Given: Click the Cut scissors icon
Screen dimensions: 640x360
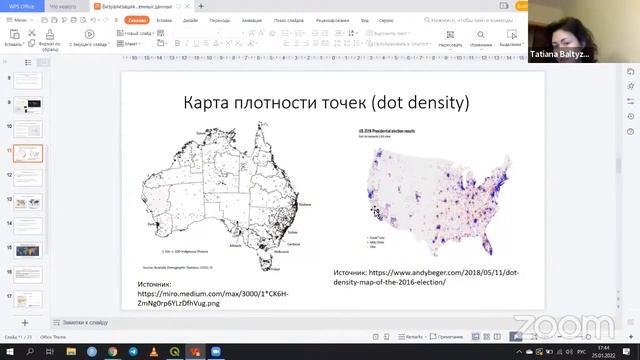Looking at the screenshot, I should tap(32, 33).
